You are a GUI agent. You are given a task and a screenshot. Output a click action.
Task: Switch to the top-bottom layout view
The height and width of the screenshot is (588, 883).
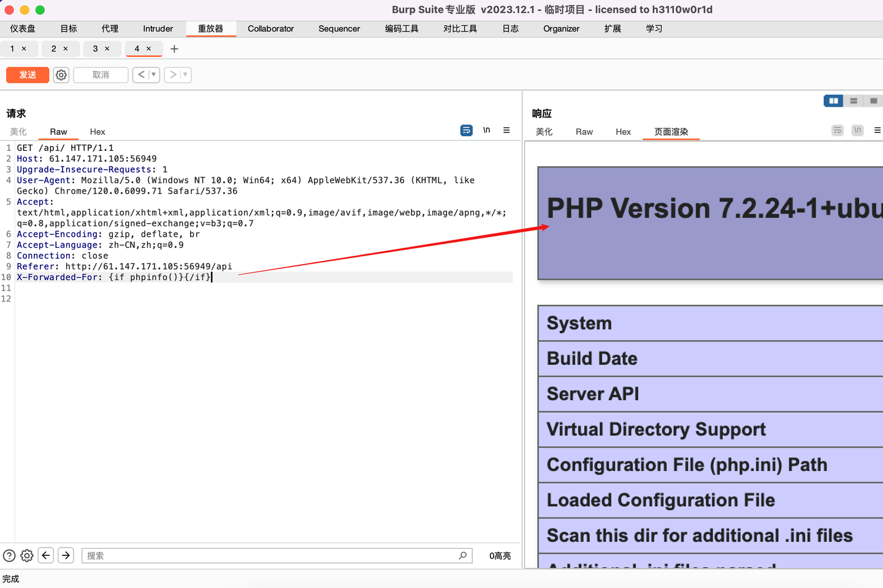[x=854, y=101]
